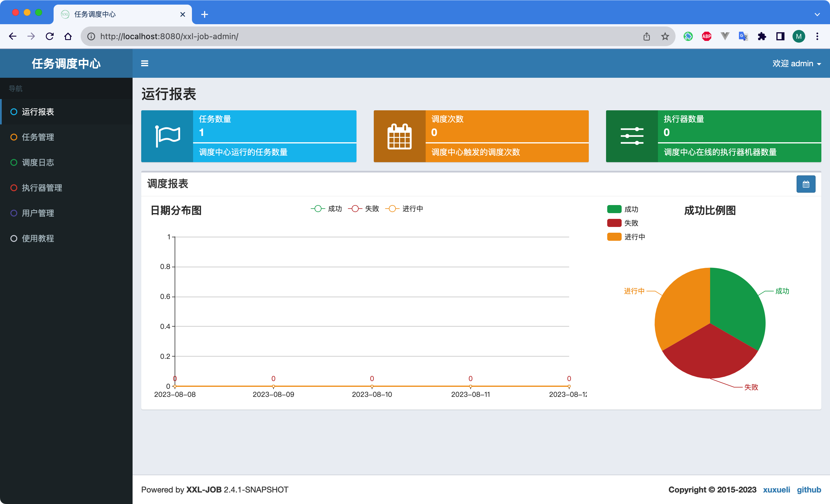Open the extensions puzzle icon
This screenshot has height=504, width=830.
(x=762, y=36)
